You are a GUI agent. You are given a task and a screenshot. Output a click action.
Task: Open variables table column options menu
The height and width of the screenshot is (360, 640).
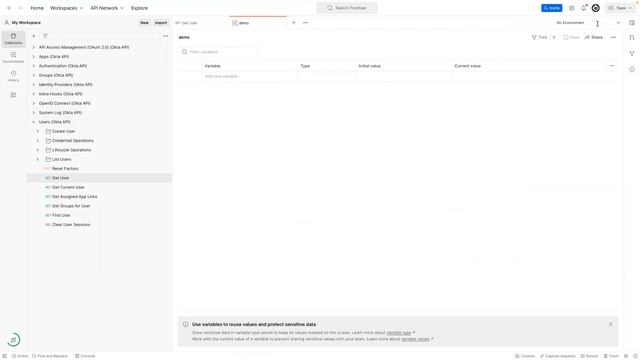click(x=612, y=66)
